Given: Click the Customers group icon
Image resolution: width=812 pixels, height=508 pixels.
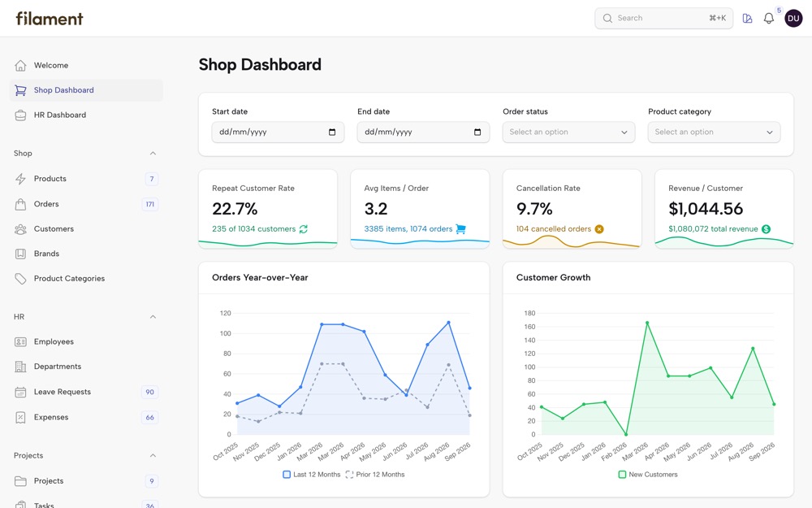Looking at the screenshot, I should coord(20,229).
